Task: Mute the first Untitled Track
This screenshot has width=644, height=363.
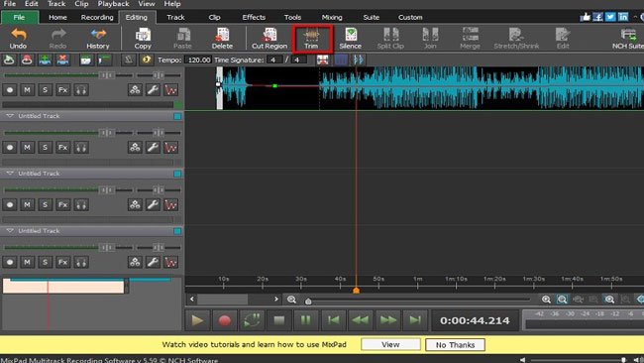Action: (x=27, y=147)
